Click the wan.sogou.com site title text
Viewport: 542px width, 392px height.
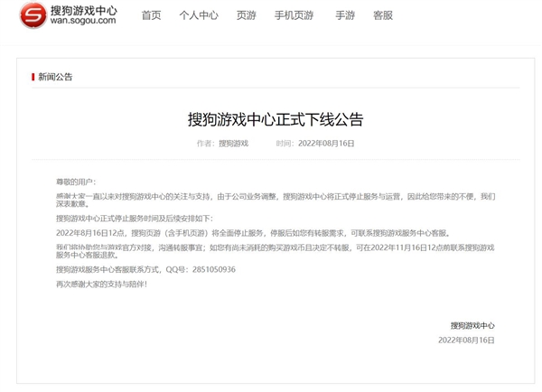click(83, 20)
